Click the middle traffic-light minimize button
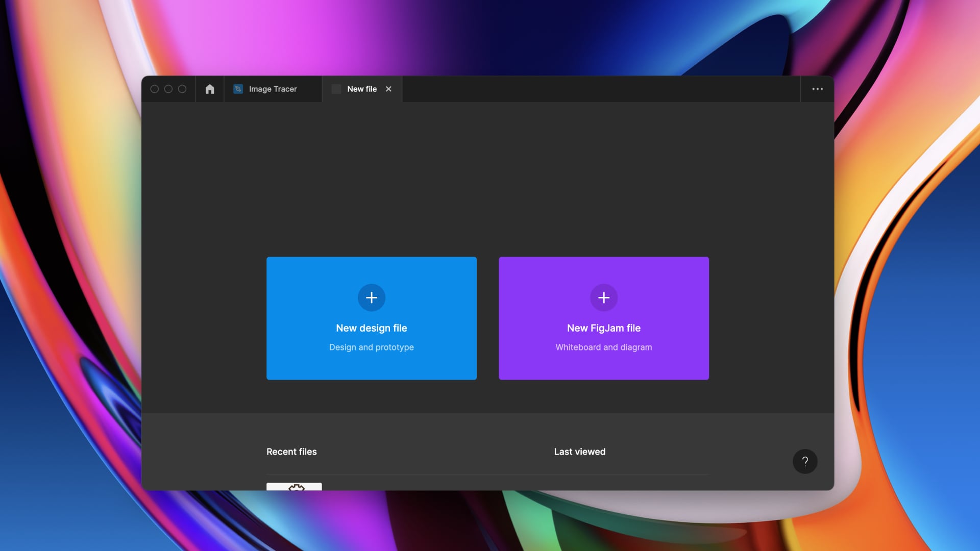The image size is (980, 551). coord(168,89)
